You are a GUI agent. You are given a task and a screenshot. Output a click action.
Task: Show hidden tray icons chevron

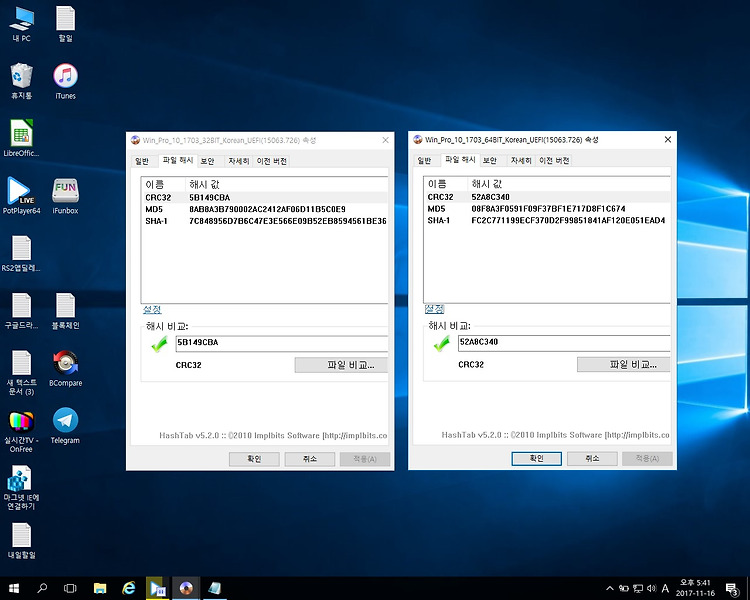pyautogui.click(x=610, y=588)
